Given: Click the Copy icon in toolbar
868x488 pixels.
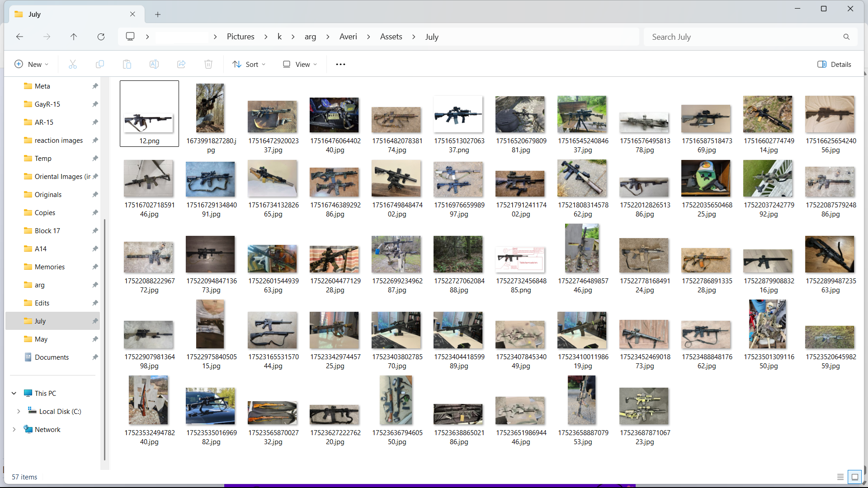Looking at the screenshot, I should pos(100,64).
